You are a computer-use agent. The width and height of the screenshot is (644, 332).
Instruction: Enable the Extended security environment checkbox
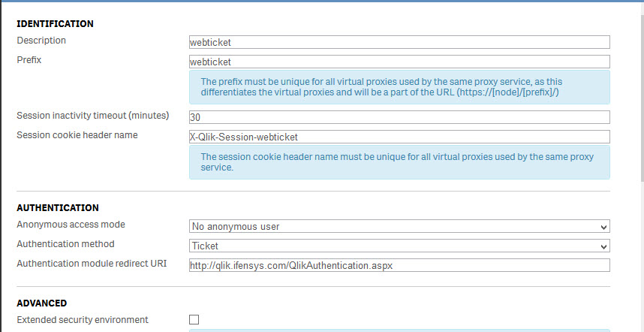coord(194,320)
